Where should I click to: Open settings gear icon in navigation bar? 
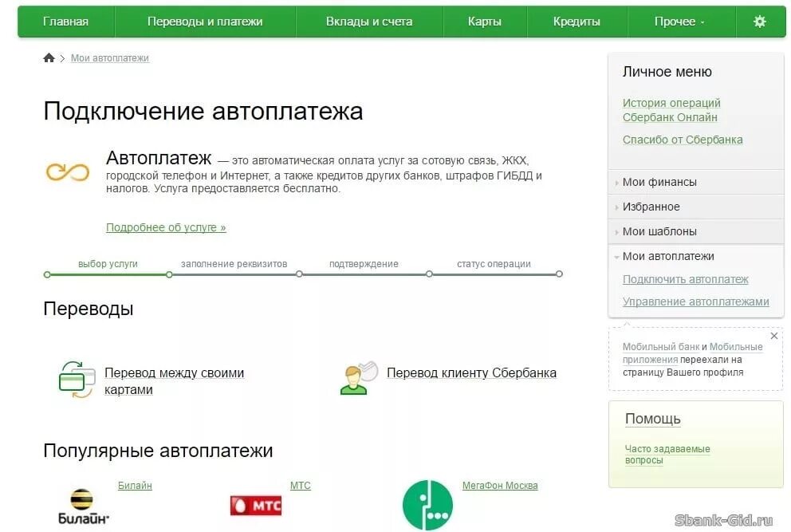coord(759,22)
